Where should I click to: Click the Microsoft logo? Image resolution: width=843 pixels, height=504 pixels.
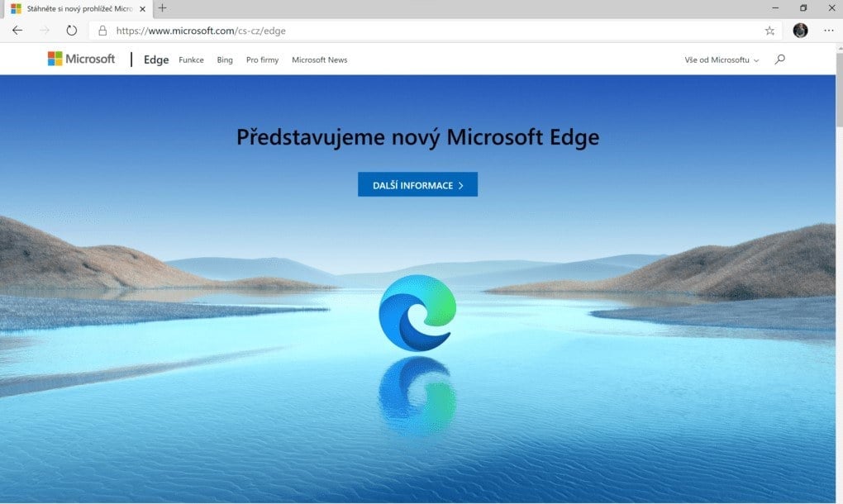click(x=81, y=59)
